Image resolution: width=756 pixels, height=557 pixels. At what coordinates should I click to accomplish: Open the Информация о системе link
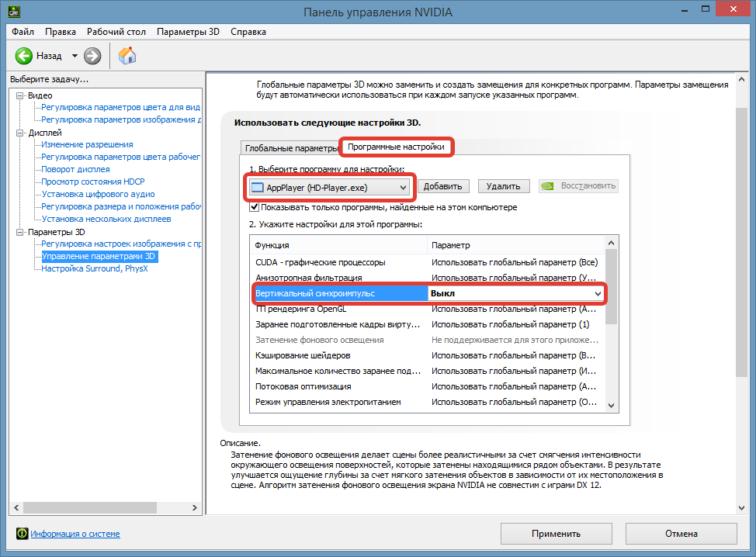coord(75,534)
